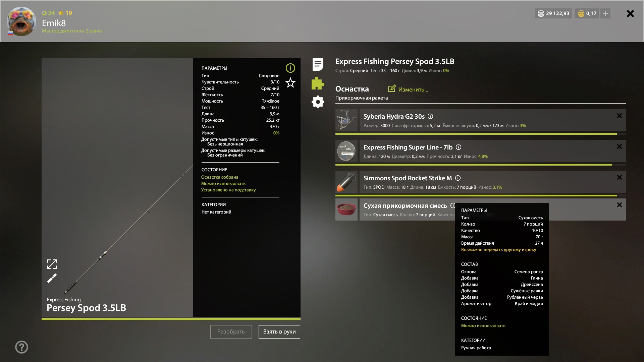This screenshot has height=362, width=644.
Task: Remove Express Fishing Super Line from rig
Action: pyautogui.click(x=620, y=146)
